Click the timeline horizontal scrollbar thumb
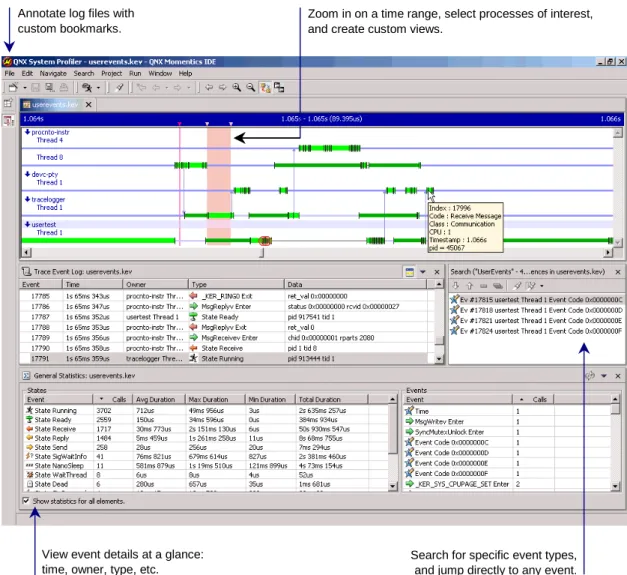Screen dimensions: 627x575 tap(262, 252)
